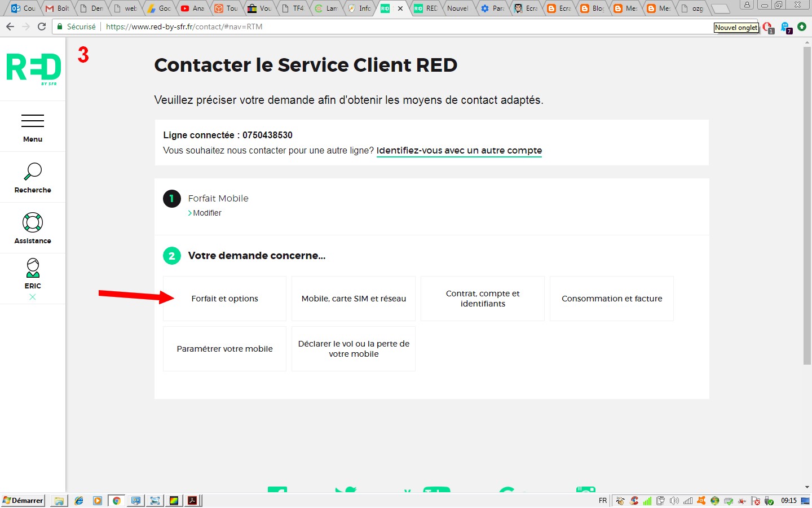Click the page scrollbar thumb
Screen dimensions: 812x508
pos(807,205)
